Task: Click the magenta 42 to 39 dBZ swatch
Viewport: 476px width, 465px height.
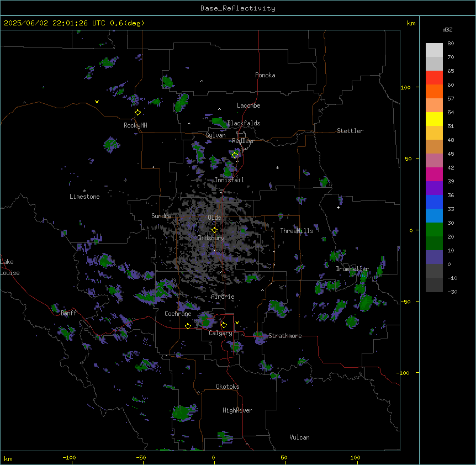Action: [x=434, y=174]
